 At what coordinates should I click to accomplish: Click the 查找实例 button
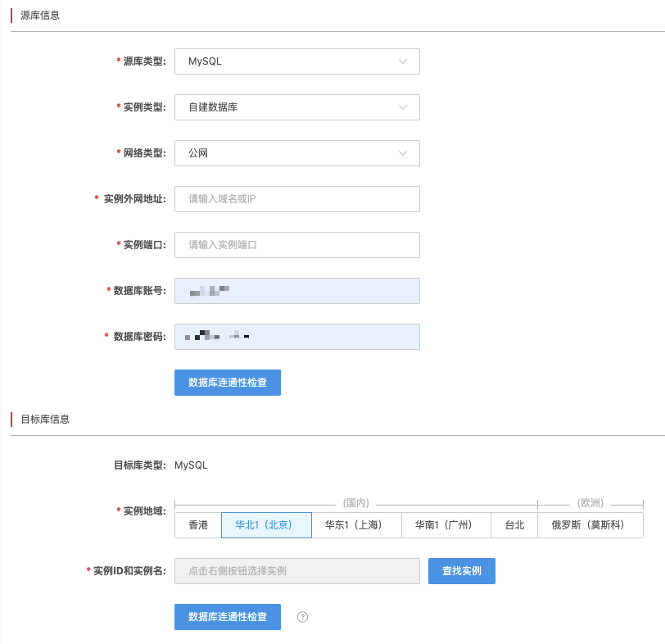coord(461,571)
